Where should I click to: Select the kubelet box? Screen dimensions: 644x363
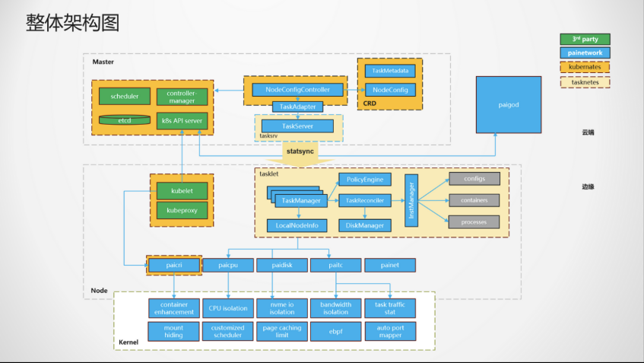[182, 191]
